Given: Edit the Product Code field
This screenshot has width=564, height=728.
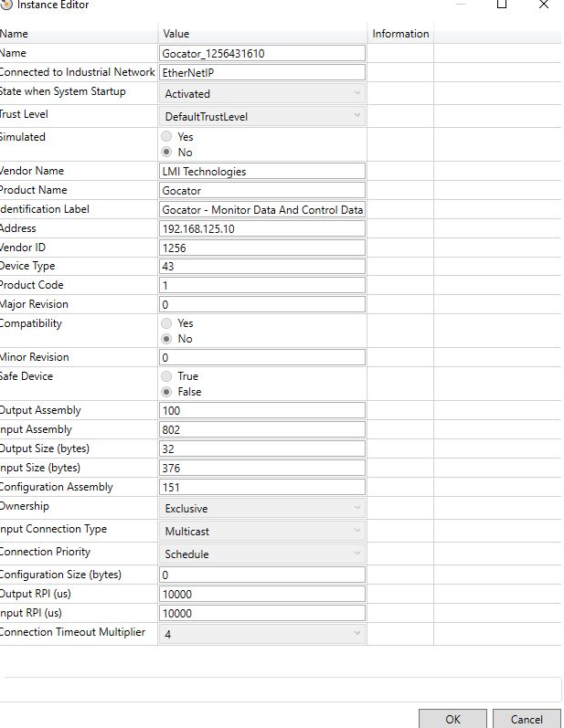Looking at the screenshot, I should coord(262,285).
